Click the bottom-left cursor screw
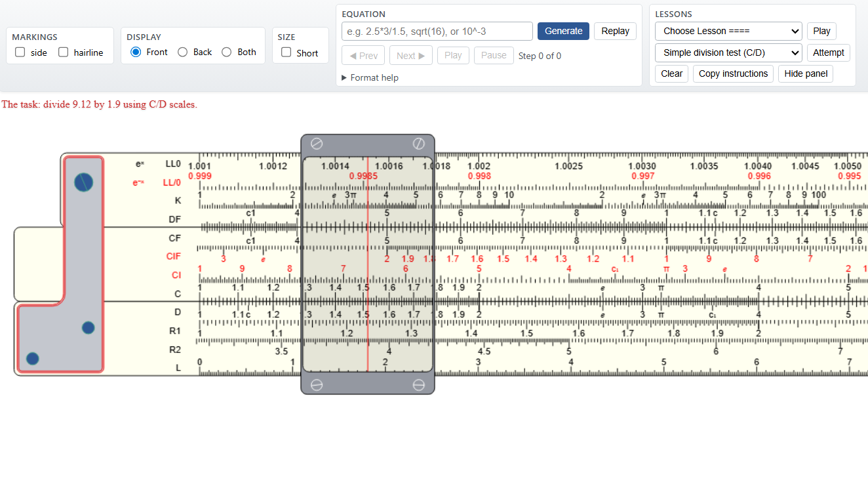The image size is (868, 488). 317,385
